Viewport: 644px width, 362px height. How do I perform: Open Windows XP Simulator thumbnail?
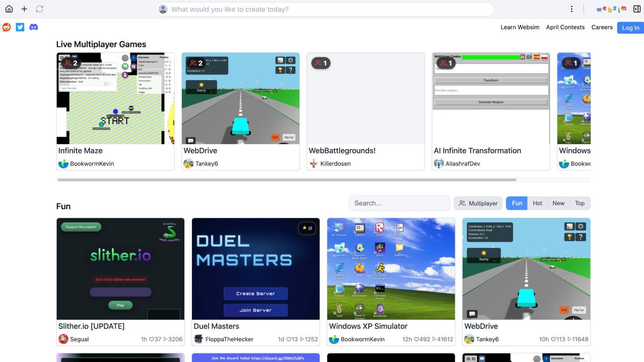tap(391, 269)
